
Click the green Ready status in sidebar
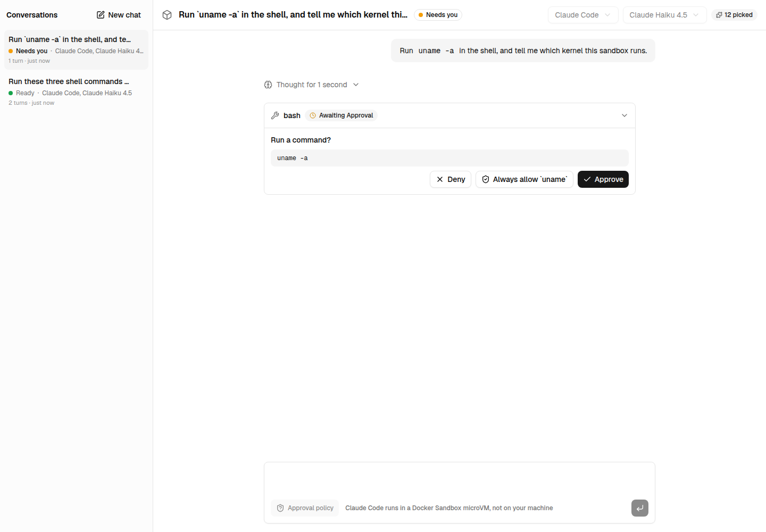21,93
